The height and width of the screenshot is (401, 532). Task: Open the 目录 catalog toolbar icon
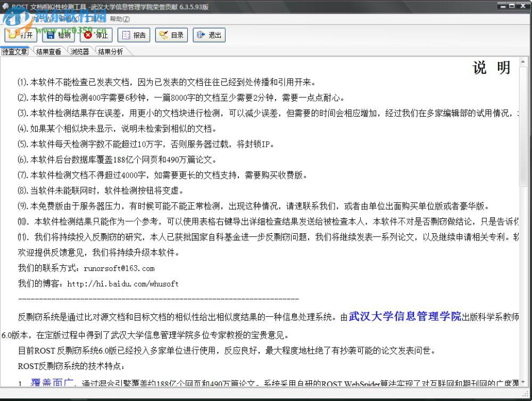pyautogui.click(x=171, y=35)
